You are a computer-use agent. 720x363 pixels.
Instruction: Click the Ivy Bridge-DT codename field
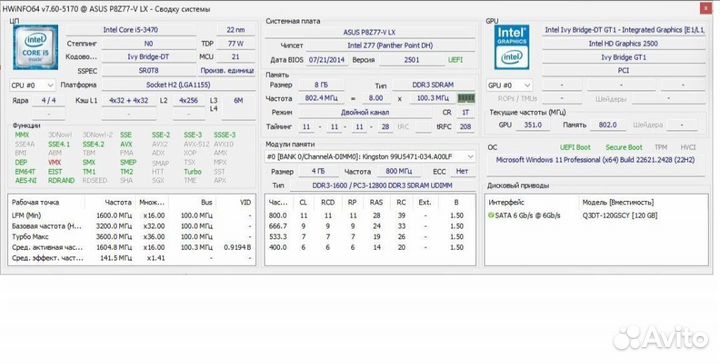click(x=148, y=57)
